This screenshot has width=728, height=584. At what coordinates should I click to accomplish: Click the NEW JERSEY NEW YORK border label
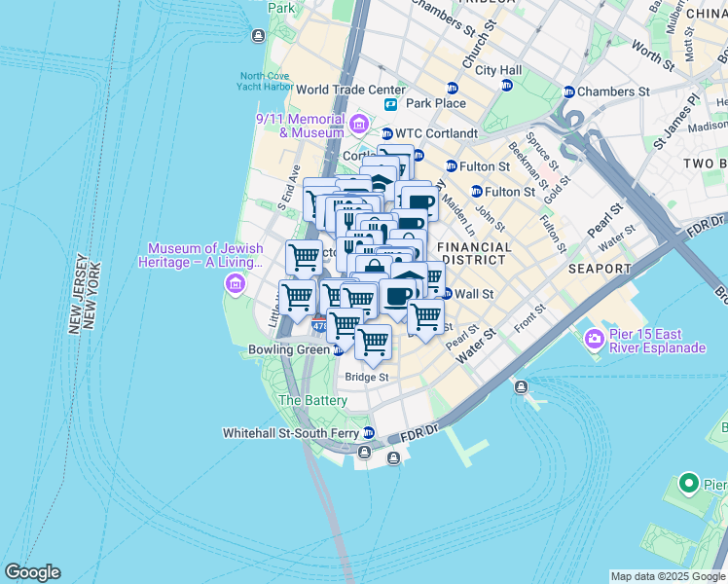point(84,294)
